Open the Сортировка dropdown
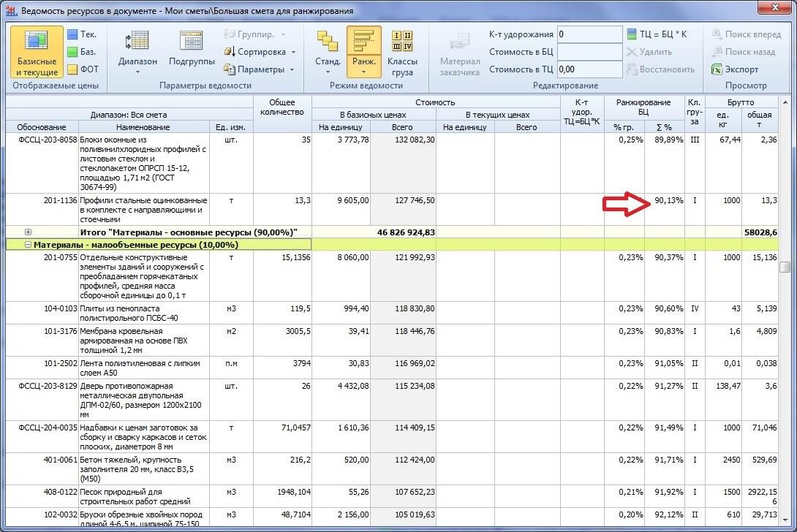Viewport: 797px width, 532px height. point(260,52)
